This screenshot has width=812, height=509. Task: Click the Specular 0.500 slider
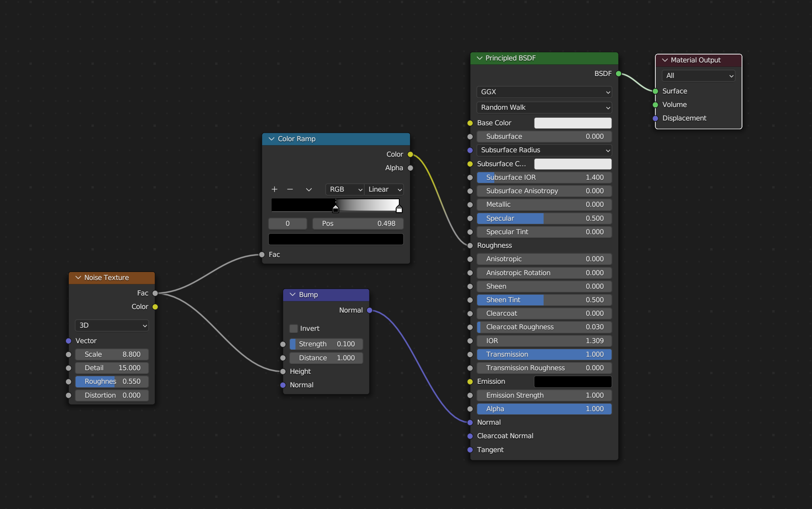coord(544,219)
